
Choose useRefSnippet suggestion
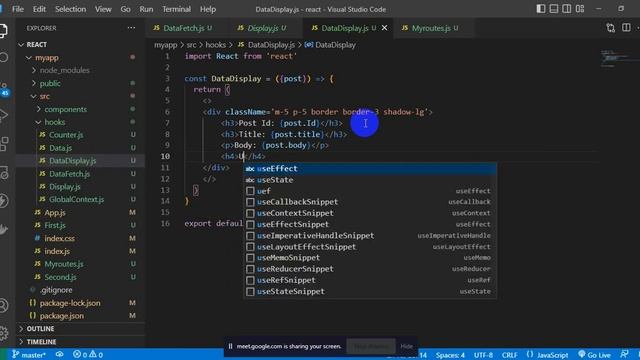pos(370,280)
